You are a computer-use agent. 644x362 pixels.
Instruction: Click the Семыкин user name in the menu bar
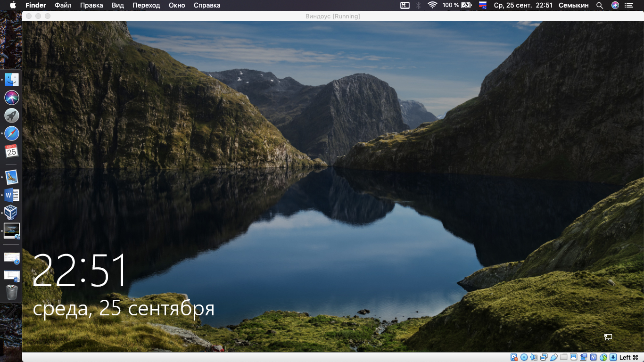[573, 5]
